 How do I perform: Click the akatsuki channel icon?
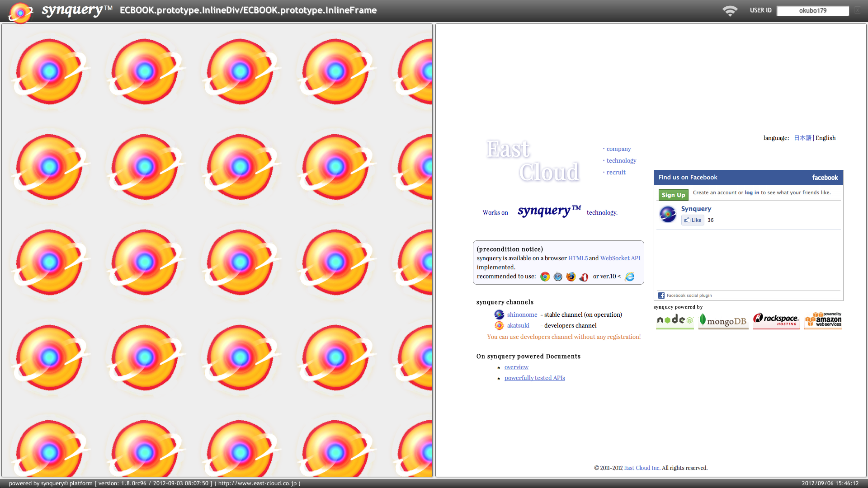499,325
